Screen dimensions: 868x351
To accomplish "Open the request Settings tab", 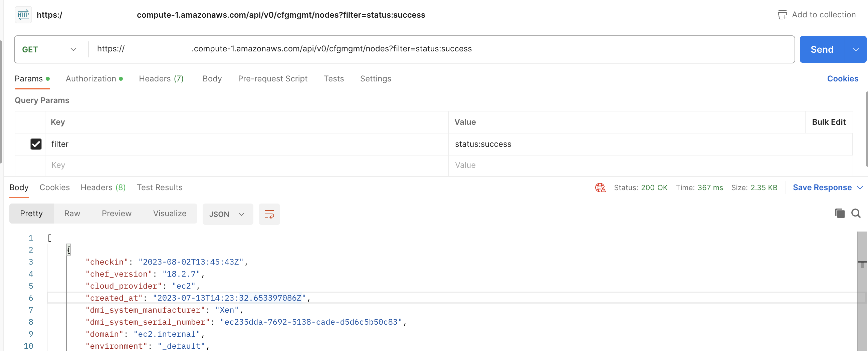I will coord(375,79).
